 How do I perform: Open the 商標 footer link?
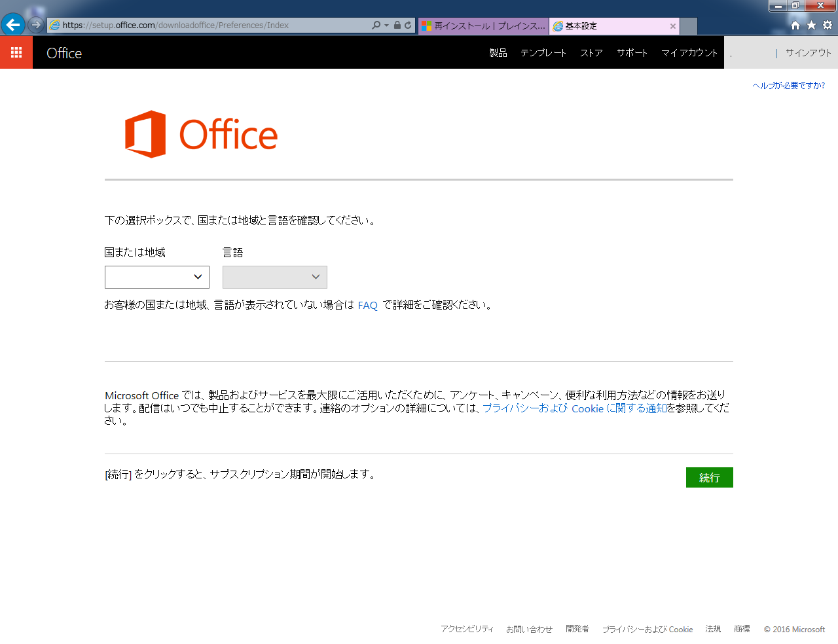click(x=742, y=629)
